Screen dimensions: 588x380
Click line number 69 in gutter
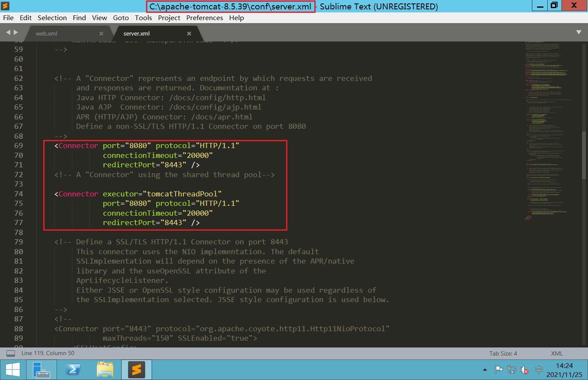coord(18,145)
